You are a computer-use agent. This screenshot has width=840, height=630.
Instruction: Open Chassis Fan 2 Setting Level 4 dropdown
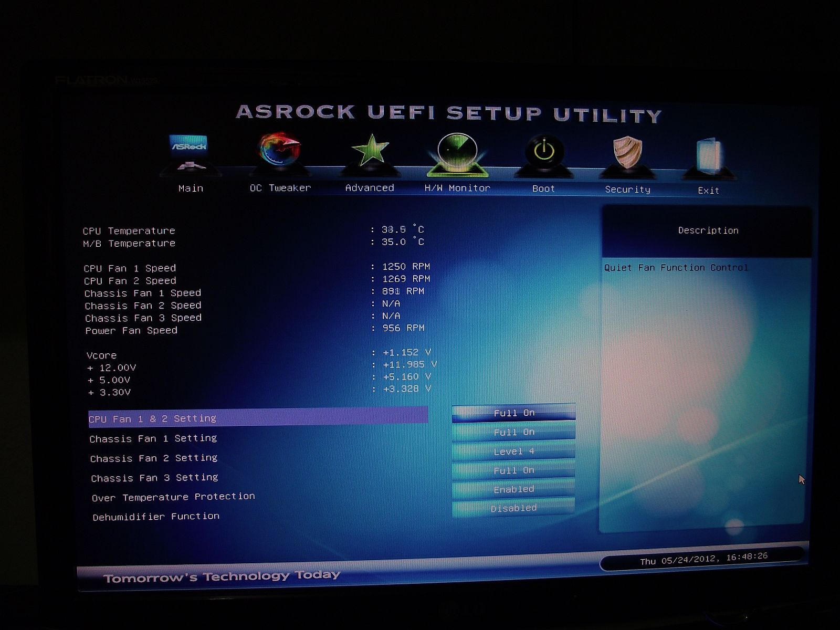tap(514, 451)
